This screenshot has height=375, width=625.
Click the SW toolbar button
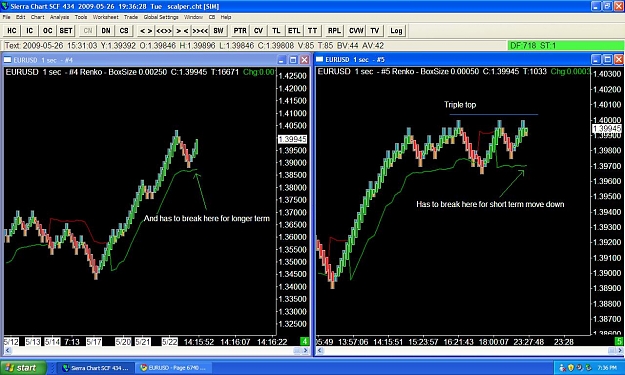coord(218,31)
